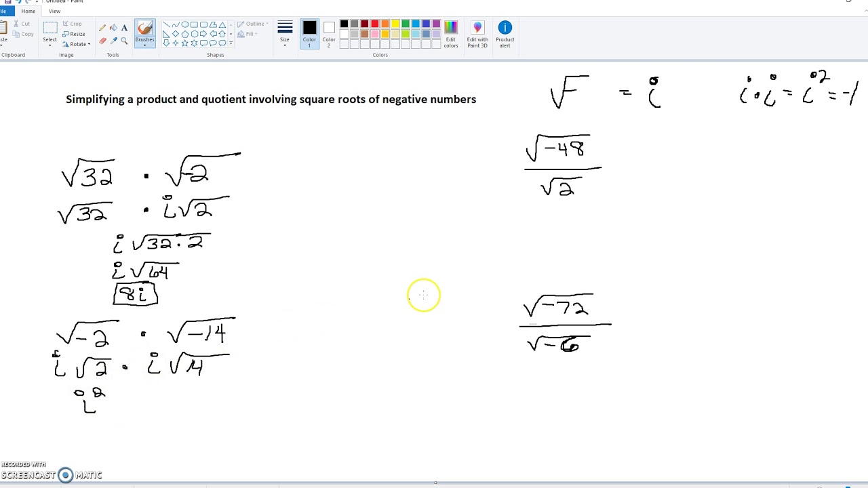Viewport: 868px width, 488px height.
Task: Choose the Diamond shape
Action: (176, 34)
